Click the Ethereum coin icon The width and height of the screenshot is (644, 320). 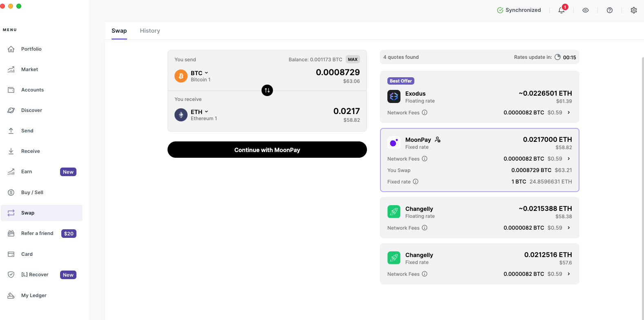coord(181,115)
